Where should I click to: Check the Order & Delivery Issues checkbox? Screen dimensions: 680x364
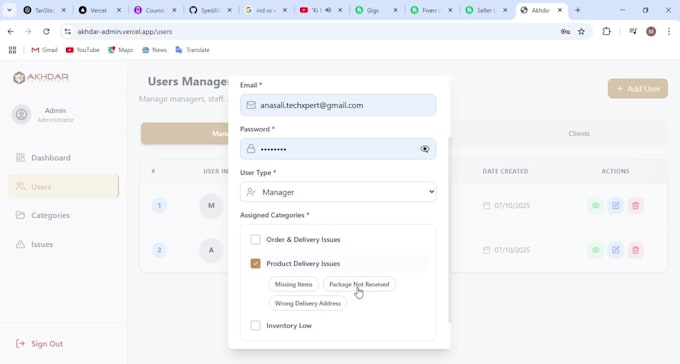coord(255,239)
